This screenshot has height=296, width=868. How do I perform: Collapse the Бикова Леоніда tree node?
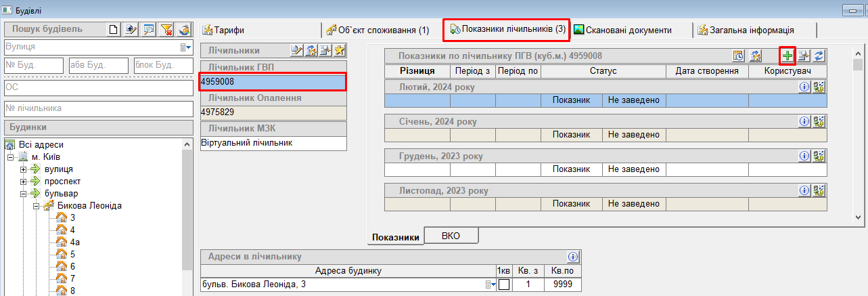(x=35, y=206)
